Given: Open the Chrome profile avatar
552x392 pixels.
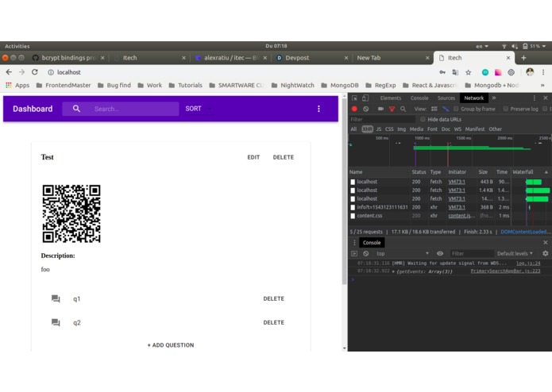Looking at the screenshot, I should [x=530, y=72].
